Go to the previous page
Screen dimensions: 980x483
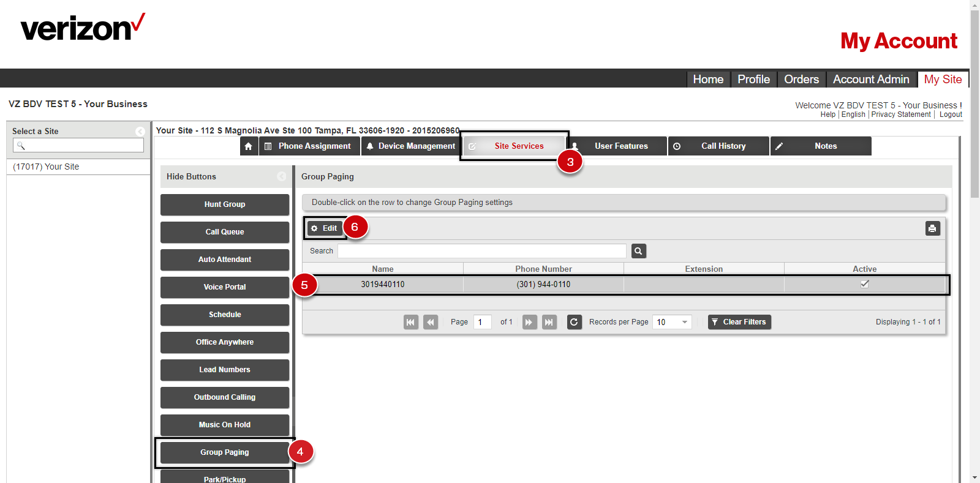[x=431, y=322]
